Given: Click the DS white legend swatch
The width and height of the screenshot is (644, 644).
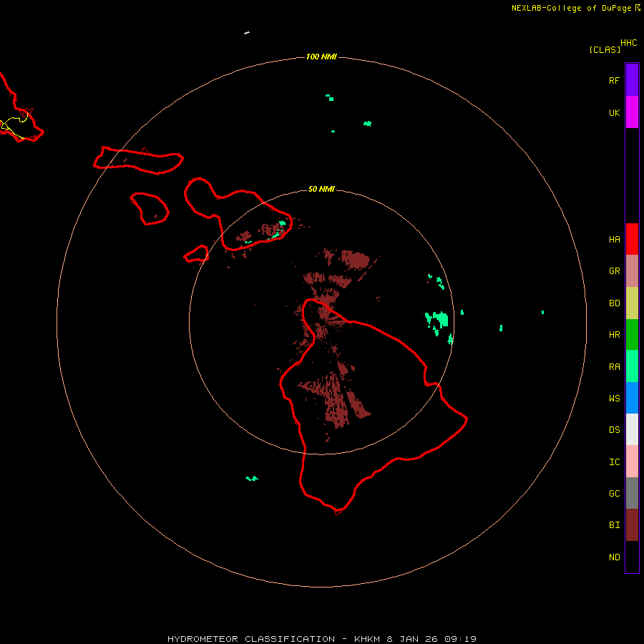Looking at the screenshot, I should click(632, 429).
